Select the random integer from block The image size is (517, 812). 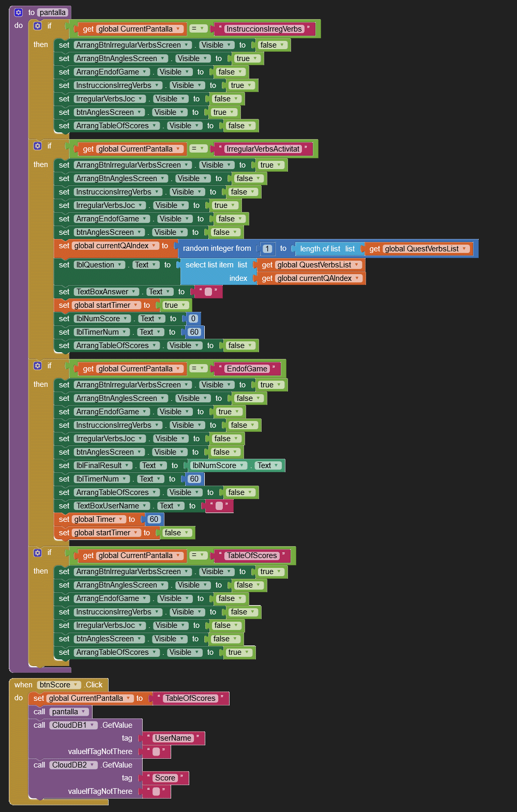[x=217, y=248]
